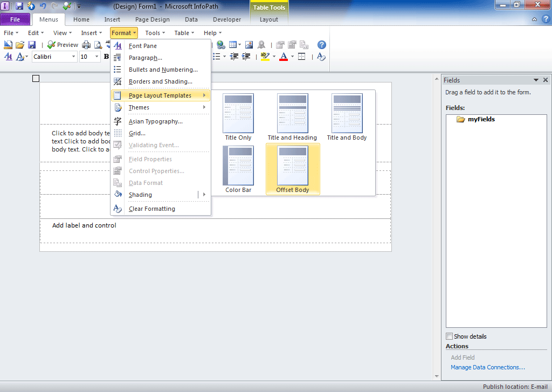Open the Fields pane options dropdown arrow
The height and width of the screenshot is (392, 552).
pos(536,80)
